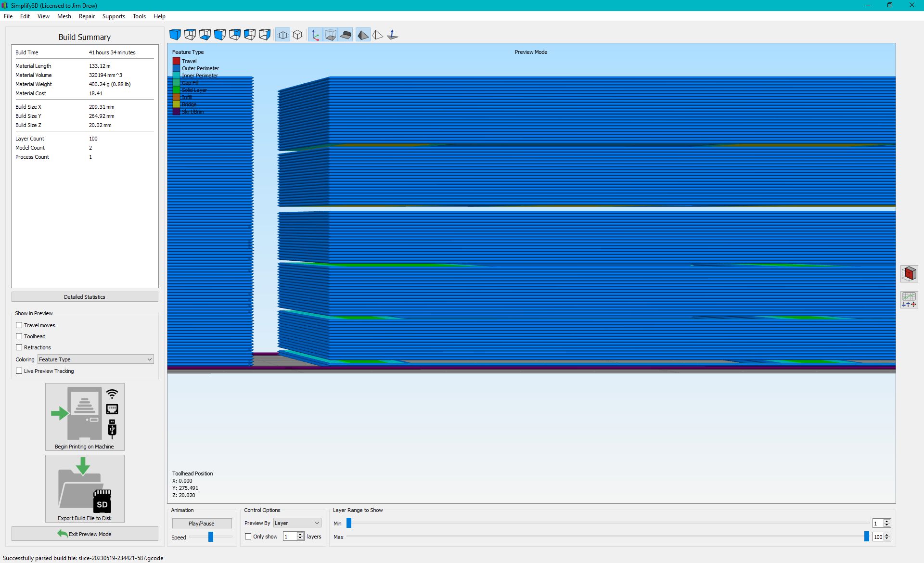Open the Coloring Feature Type dropdown
Image resolution: width=924 pixels, height=563 pixels.
coord(96,359)
